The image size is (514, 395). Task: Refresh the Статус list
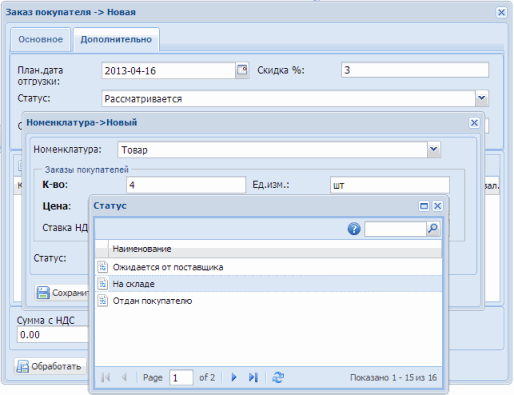click(278, 377)
